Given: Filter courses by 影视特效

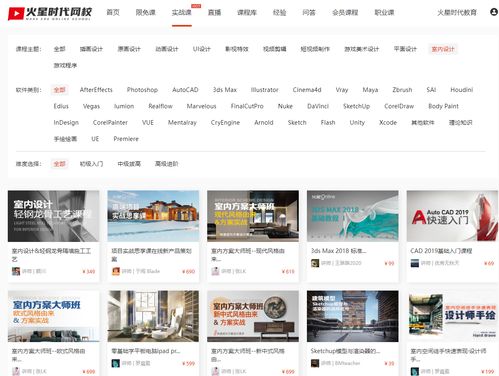Looking at the screenshot, I should [x=237, y=49].
